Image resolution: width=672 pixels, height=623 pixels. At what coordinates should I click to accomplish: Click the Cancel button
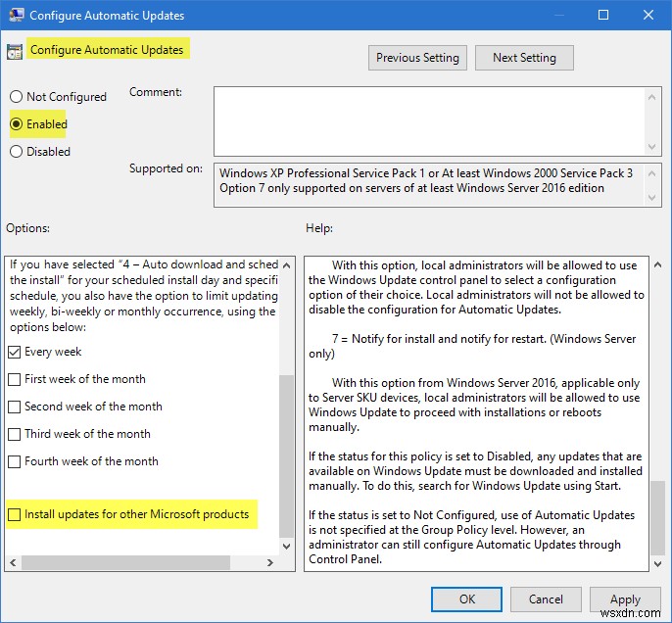point(546,599)
